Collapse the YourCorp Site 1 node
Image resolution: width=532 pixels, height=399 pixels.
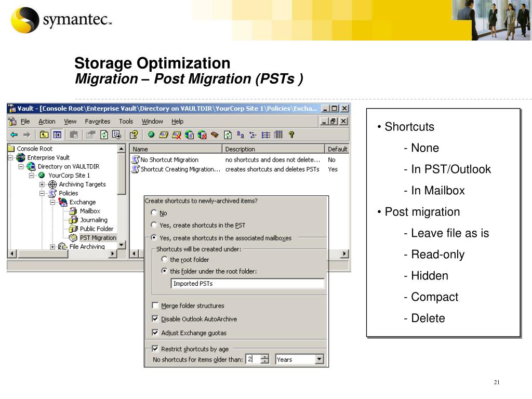[x=32, y=176]
